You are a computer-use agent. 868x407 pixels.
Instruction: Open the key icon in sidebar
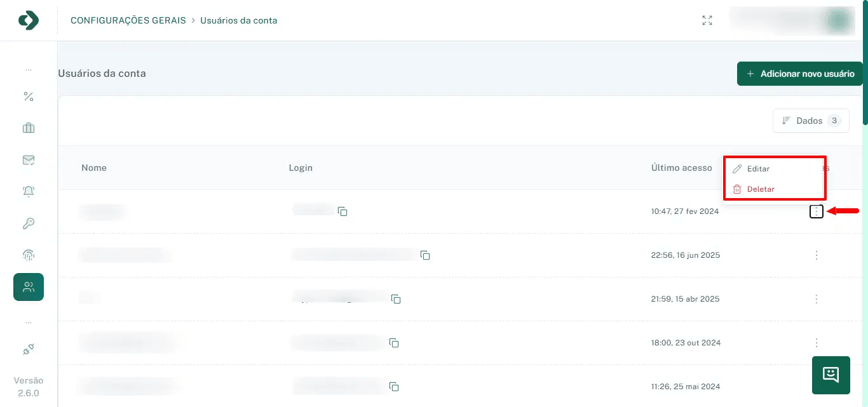click(29, 224)
